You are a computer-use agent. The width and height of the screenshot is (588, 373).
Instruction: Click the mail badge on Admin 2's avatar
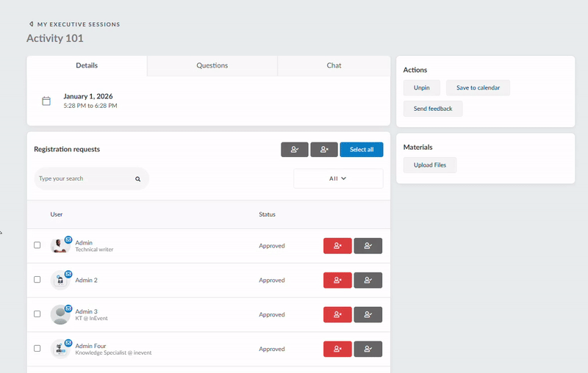68,274
